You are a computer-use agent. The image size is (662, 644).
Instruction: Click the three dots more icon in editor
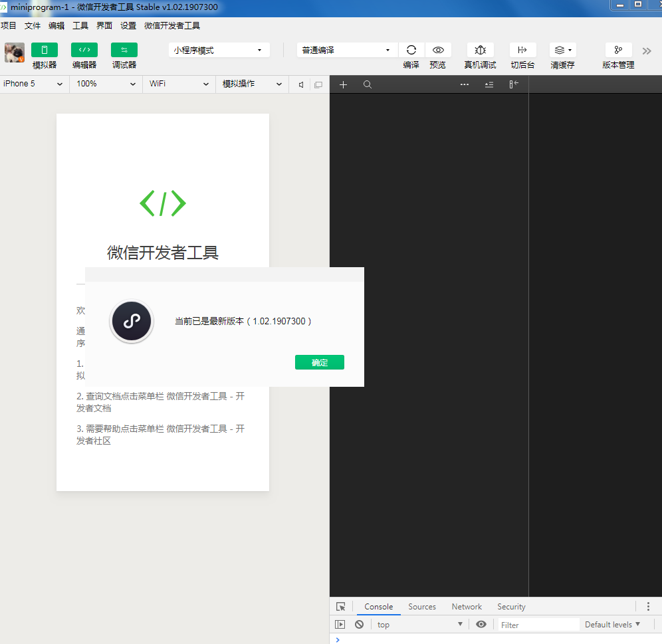(465, 84)
